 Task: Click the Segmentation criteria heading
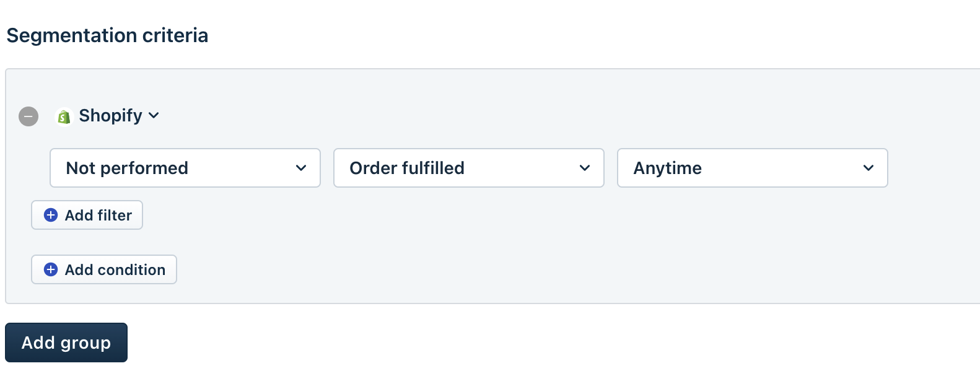pos(107,35)
